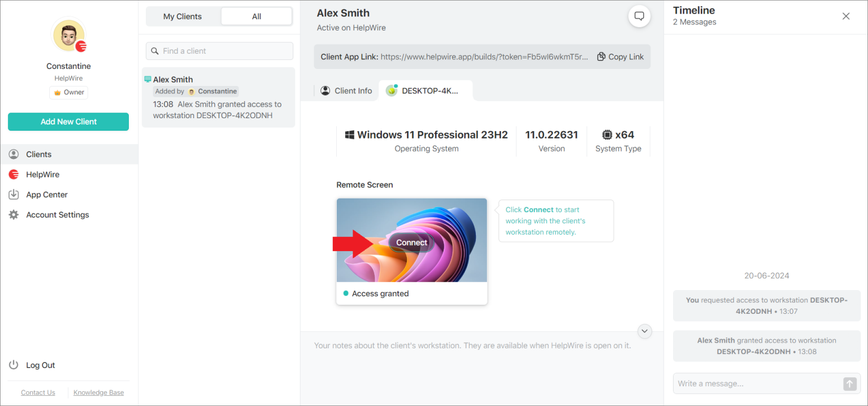This screenshot has height=406, width=868.
Task: Open the HelpWire section in the sidebar
Action: [x=44, y=174]
